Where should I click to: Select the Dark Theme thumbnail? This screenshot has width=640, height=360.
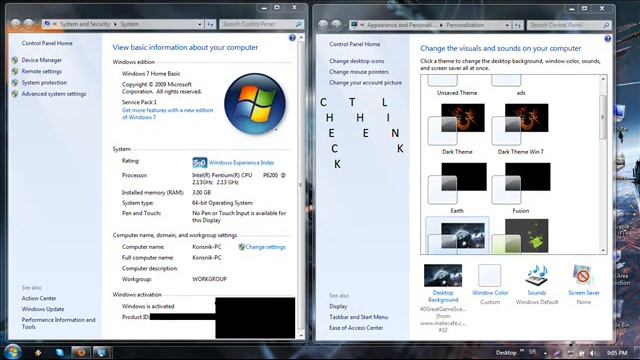pyautogui.click(x=457, y=124)
